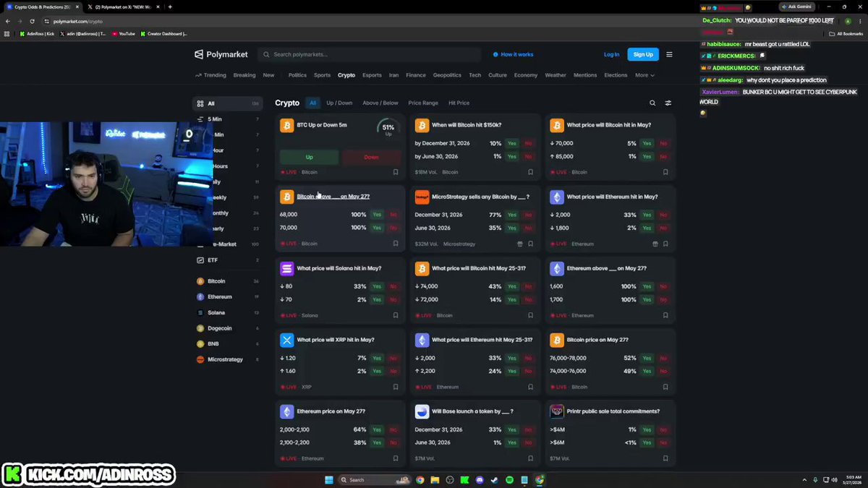Open the filter sliders icon on the Crypto row
The height and width of the screenshot is (488, 868).
coord(668,103)
